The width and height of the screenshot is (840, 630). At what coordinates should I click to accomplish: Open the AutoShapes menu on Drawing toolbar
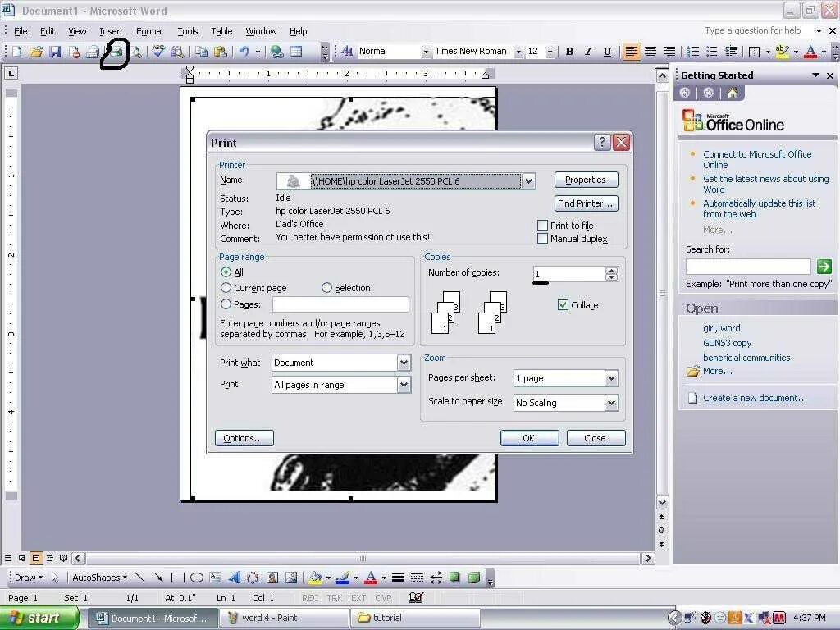pyautogui.click(x=99, y=577)
